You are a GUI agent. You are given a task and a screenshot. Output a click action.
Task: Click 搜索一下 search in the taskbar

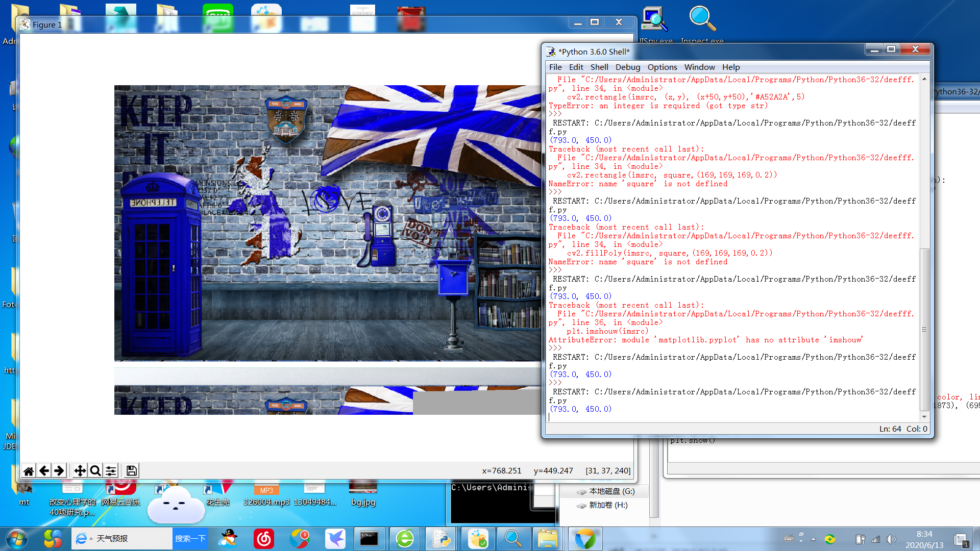[x=190, y=538]
